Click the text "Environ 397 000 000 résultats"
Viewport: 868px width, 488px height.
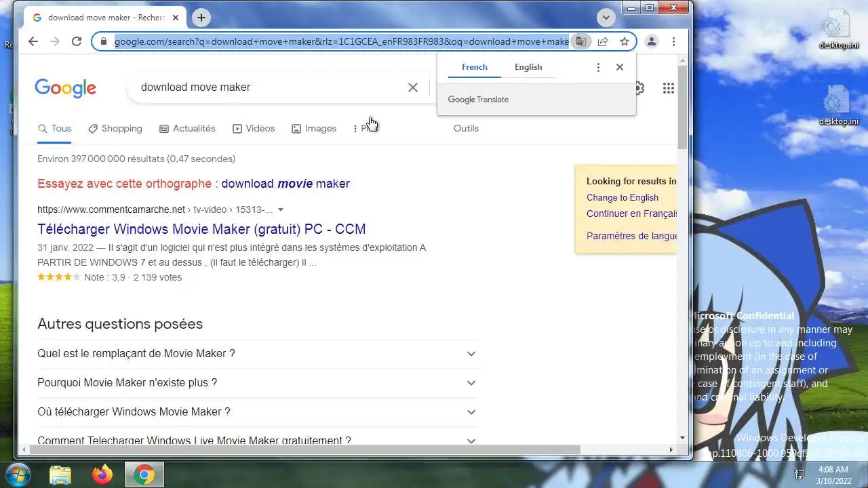point(101,159)
